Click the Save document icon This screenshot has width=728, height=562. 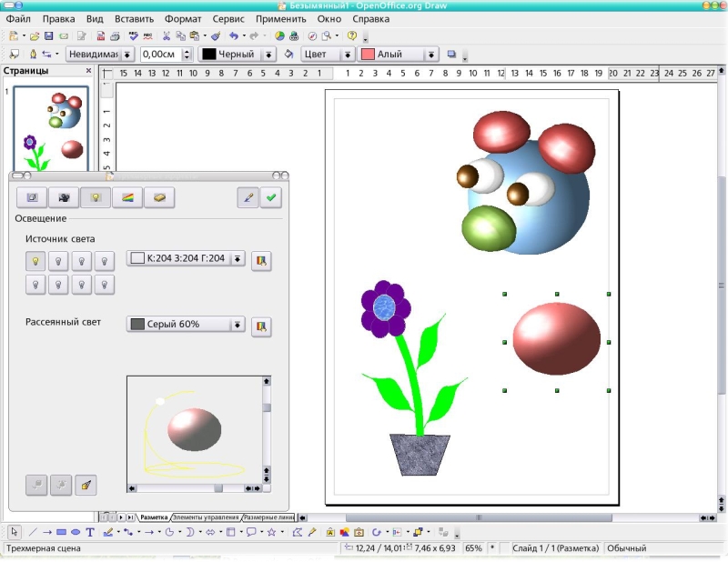point(49,36)
